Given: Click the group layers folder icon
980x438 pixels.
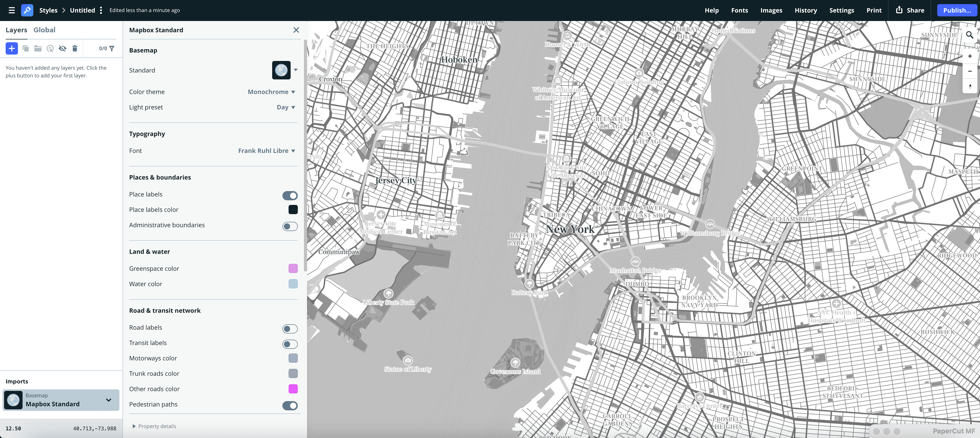Looking at the screenshot, I should click(x=37, y=48).
